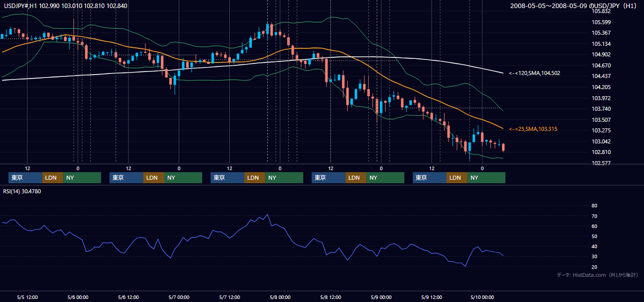
Task: Click RSI scale value 50
Action: click(594, 237)
